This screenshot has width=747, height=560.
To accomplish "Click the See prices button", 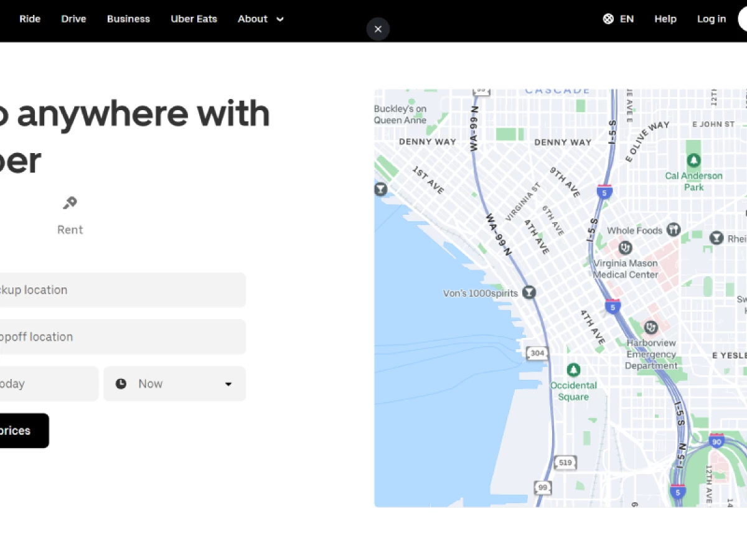I will click(x=24, y=431).
